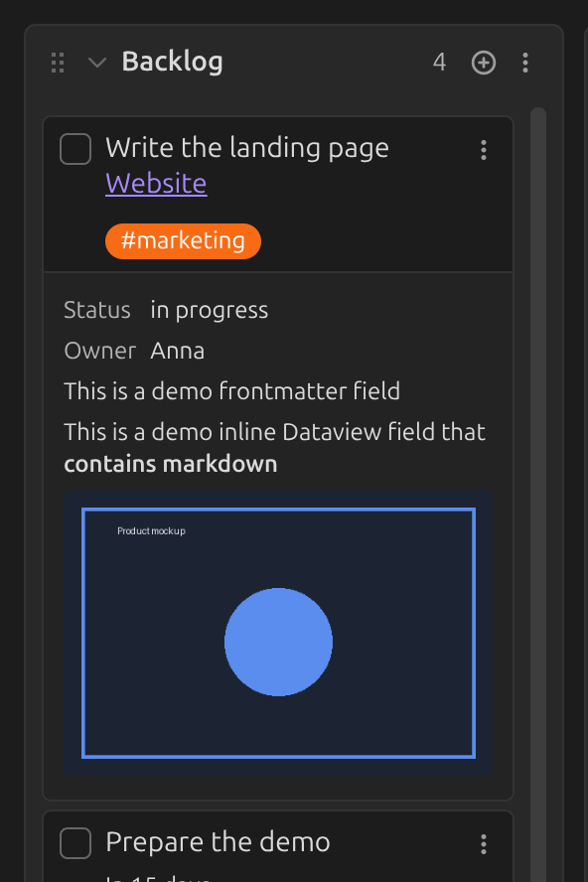Click the Backlog lane title

pyautogui.click(x=172, y=62)
